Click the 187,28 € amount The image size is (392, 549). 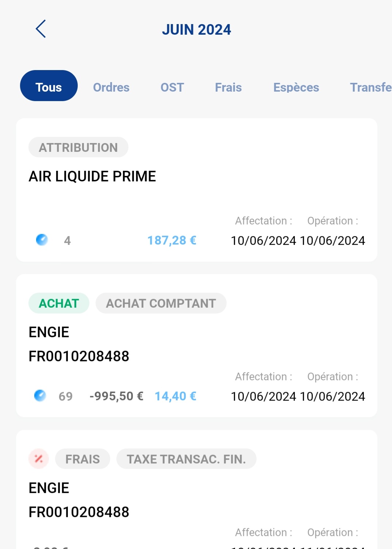(x=172, y=241)
